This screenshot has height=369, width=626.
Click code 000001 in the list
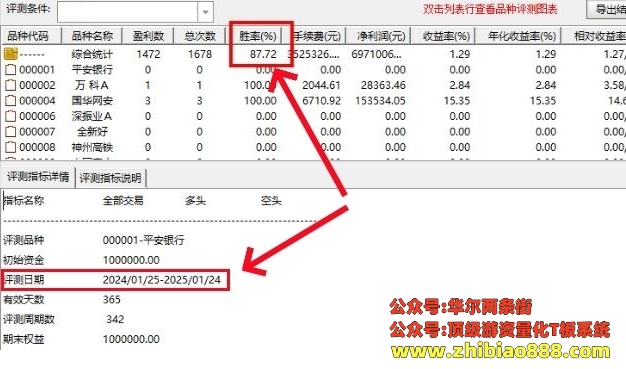[37, 70]
